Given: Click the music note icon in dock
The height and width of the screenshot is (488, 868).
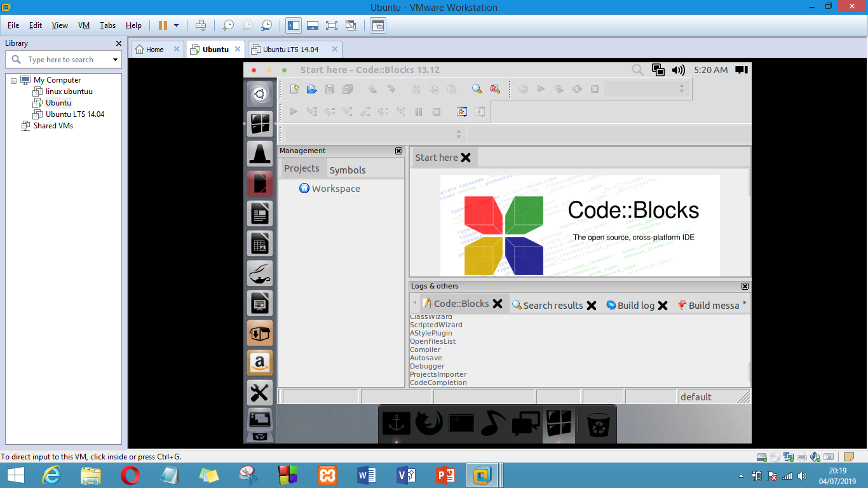Looking at the screenshot, I should click(494, 423).
